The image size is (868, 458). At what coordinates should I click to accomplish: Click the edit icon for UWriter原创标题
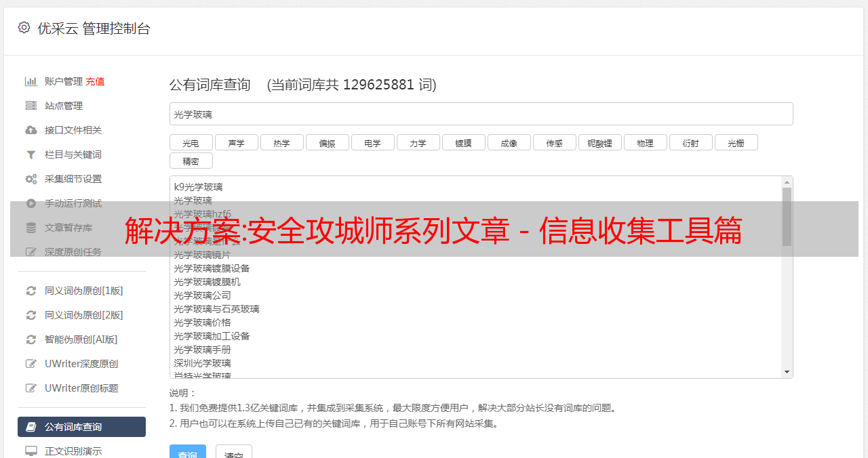(31, 388)
